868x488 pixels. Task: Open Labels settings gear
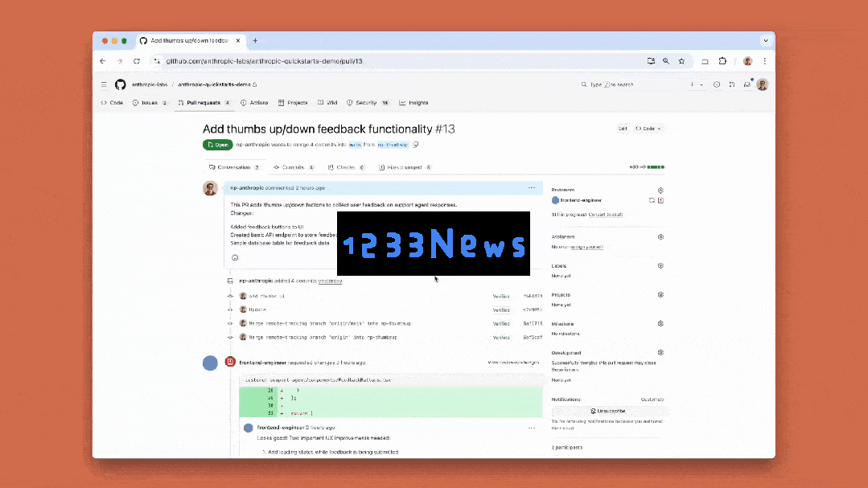660,265
